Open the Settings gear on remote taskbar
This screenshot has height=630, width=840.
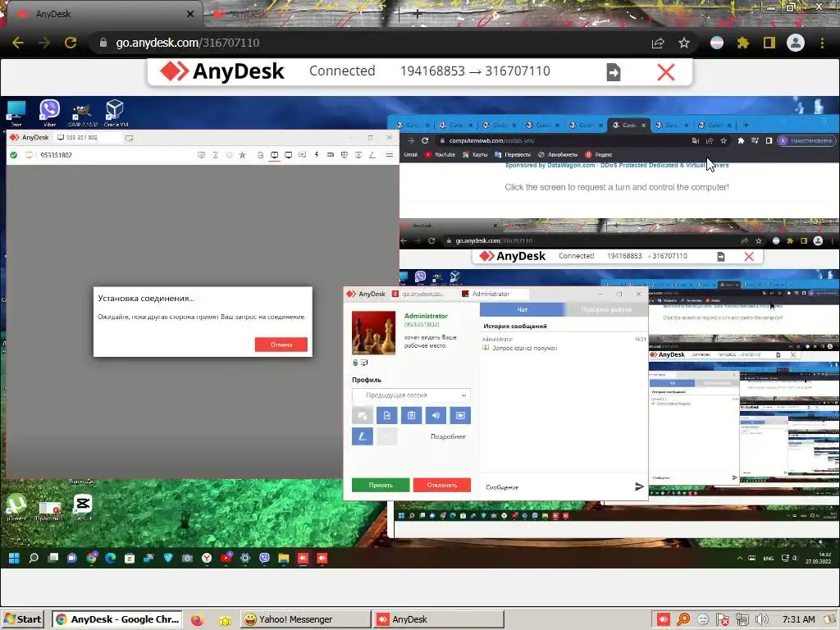point(245,558)
